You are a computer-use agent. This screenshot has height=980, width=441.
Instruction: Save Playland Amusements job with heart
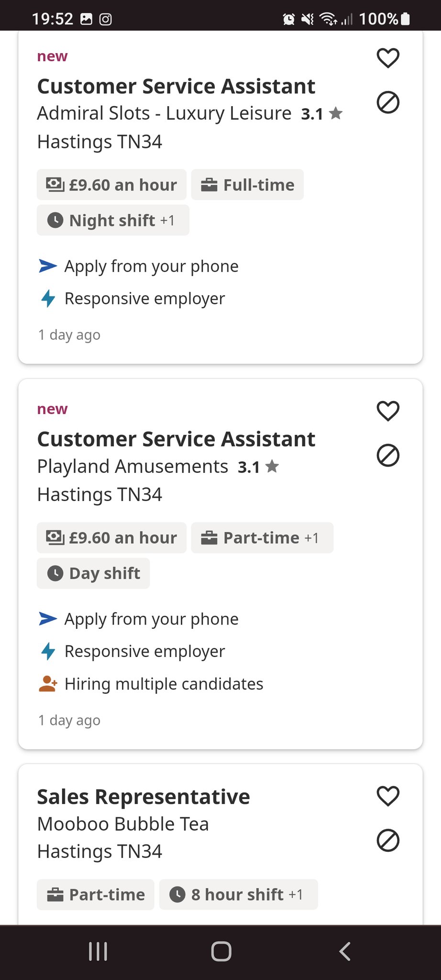click(388, 411)
